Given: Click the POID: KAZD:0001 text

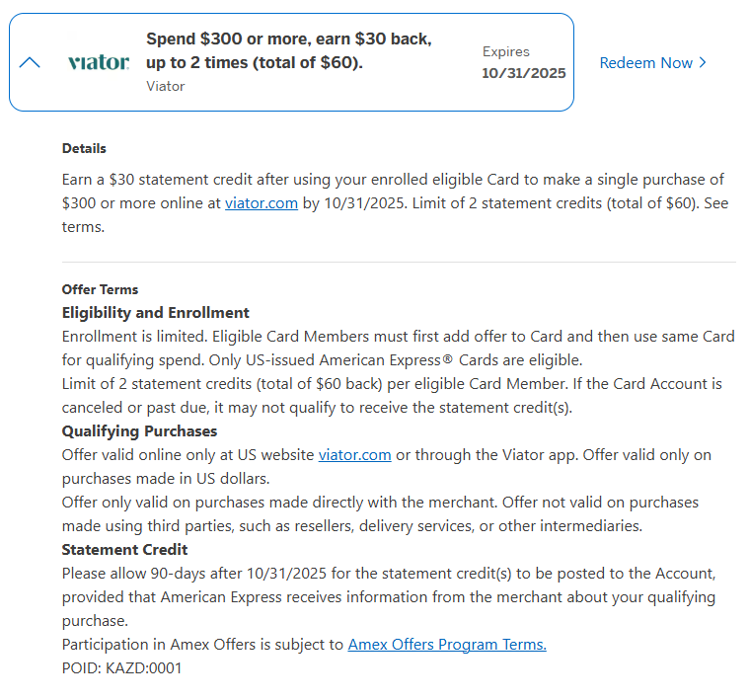Looking at the screenshot, I should 121,667.
